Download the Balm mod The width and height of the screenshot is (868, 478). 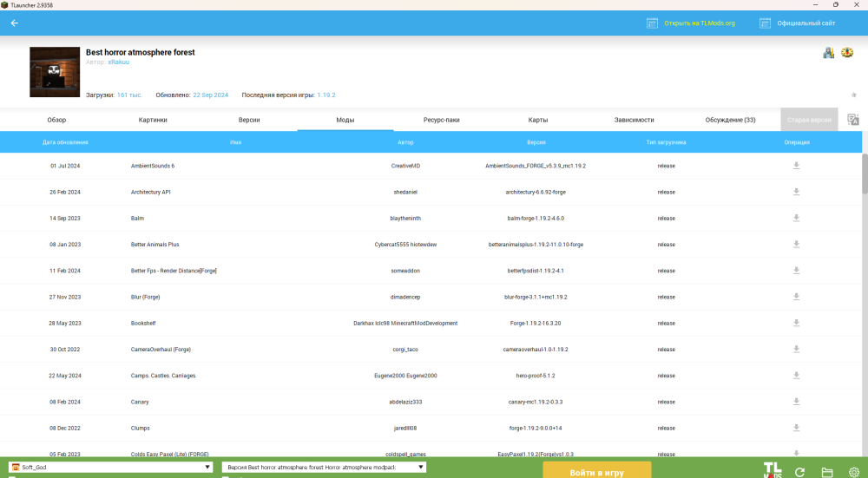pyautogui.click(x=796, y=218)
